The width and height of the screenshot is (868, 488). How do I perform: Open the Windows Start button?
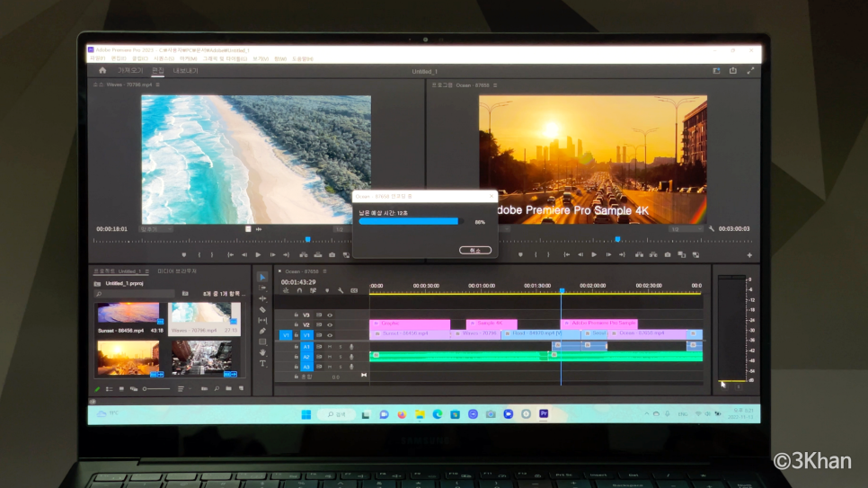point(306,414)
